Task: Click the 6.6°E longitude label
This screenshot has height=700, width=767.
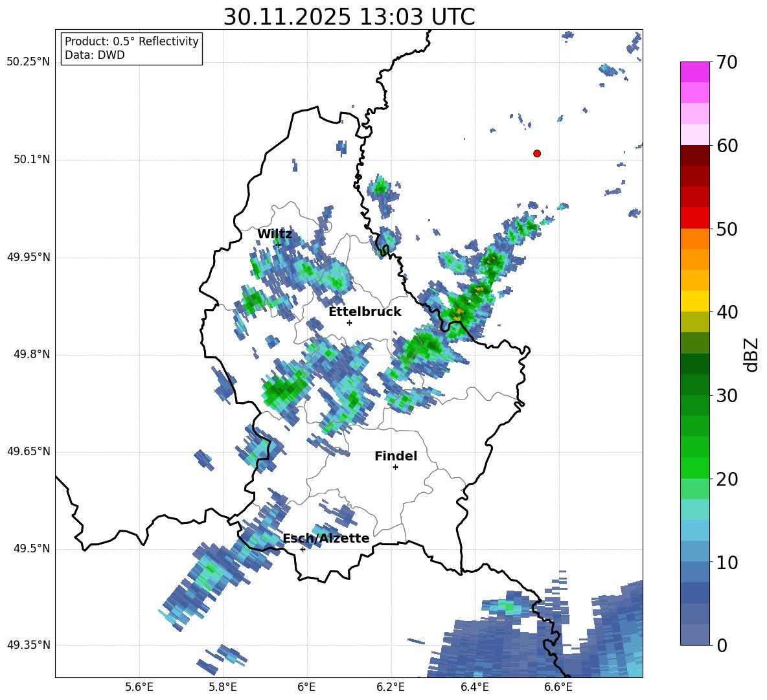Action: coord(558,687)
